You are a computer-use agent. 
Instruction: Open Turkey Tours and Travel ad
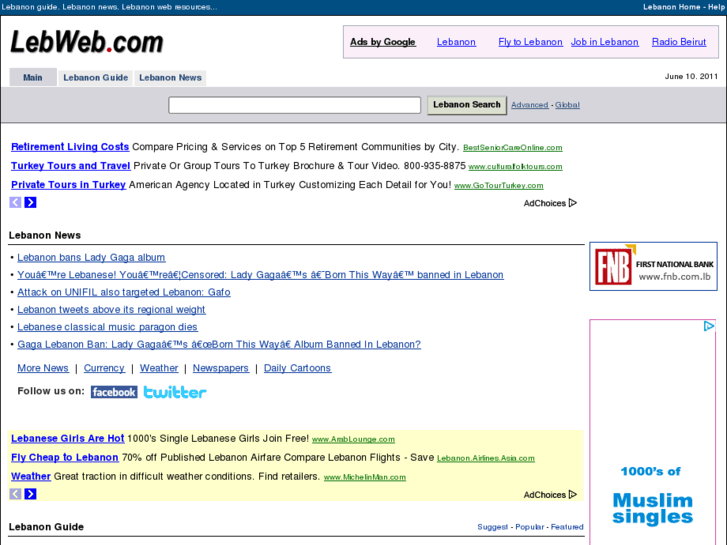point(70,166)
